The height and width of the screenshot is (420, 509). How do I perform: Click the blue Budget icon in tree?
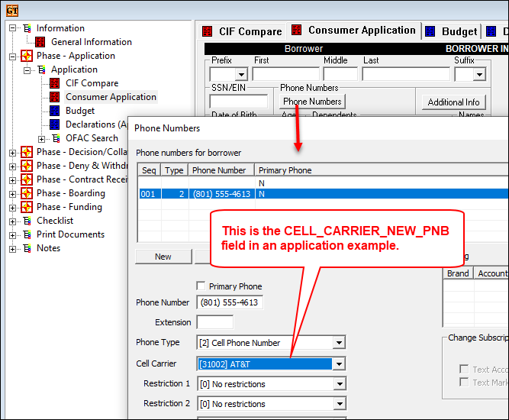point(54,111)
